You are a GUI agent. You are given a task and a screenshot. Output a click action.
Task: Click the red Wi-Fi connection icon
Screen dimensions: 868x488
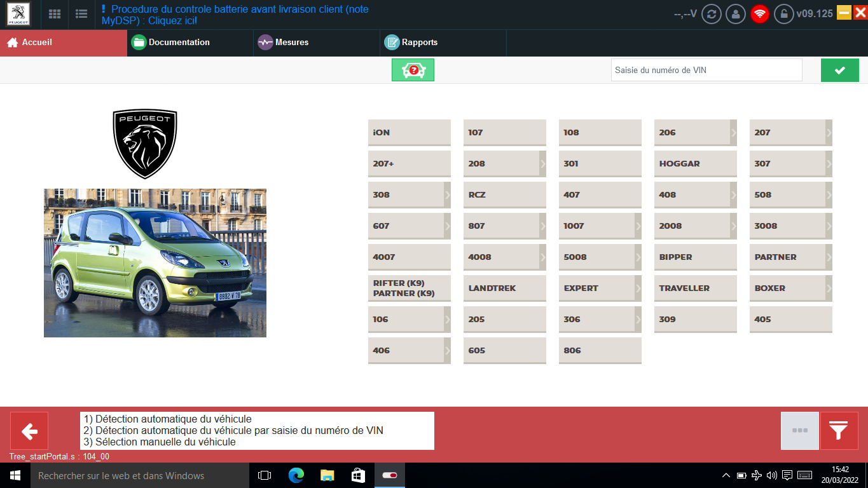760,14
